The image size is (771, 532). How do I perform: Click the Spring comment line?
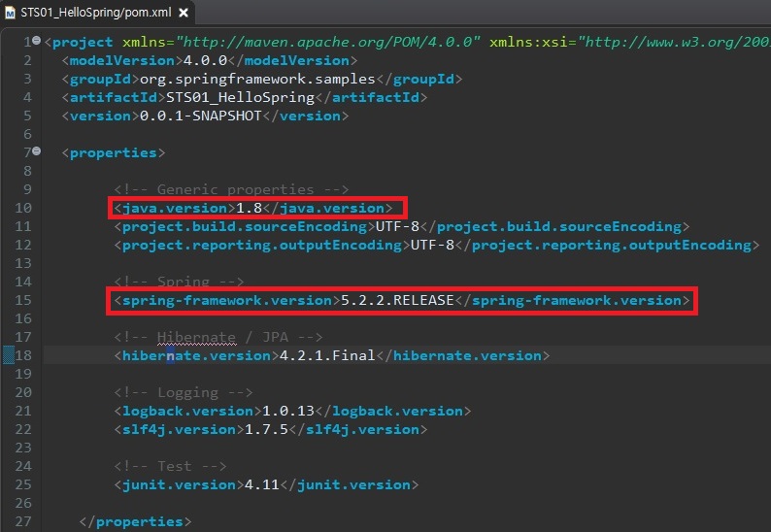tap(179, 282)
